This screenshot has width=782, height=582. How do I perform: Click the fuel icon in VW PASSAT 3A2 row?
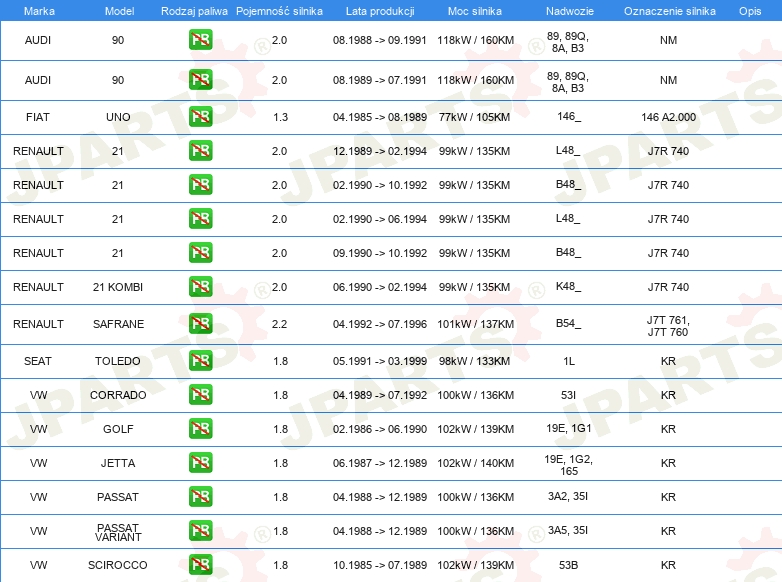point(200,497)
